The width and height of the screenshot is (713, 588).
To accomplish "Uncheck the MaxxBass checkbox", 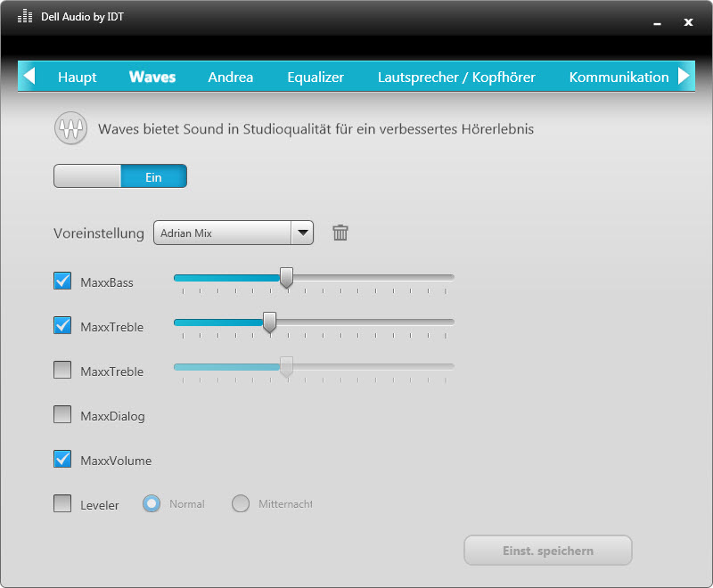I will click(62, 281).
